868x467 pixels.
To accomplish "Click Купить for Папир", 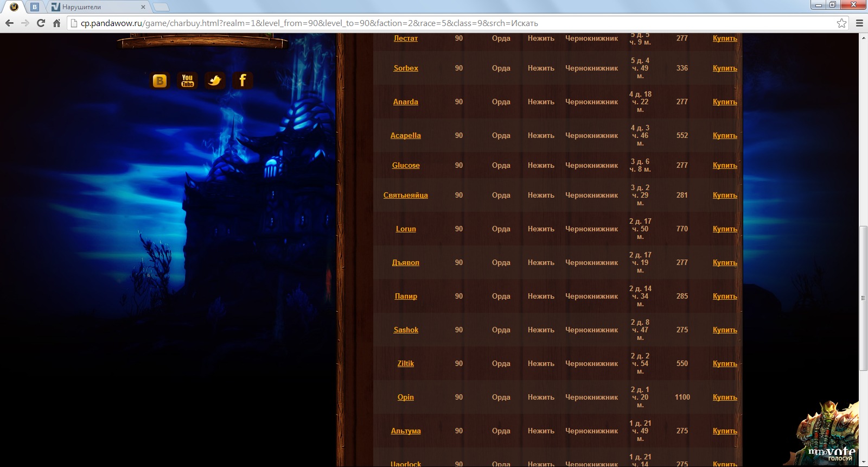I will pyautogui.click(x=725, y=296).
